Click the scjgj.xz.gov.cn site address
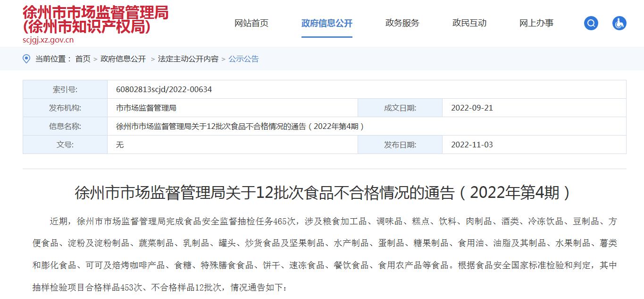 (x=48, y=40)
